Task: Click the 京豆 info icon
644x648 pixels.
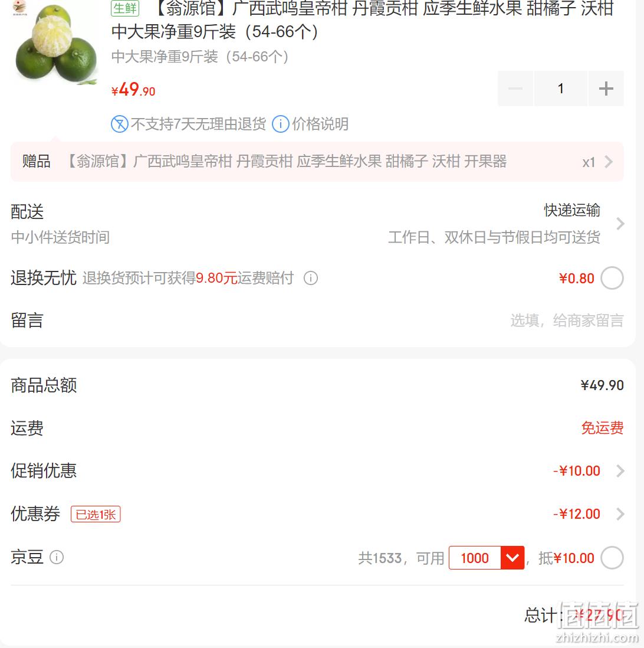Action: 57,557
